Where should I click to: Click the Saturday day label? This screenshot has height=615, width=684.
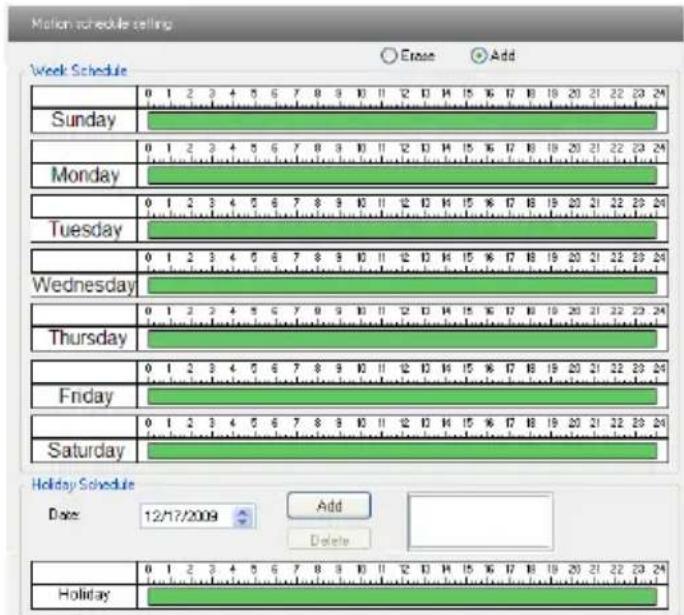86,451
